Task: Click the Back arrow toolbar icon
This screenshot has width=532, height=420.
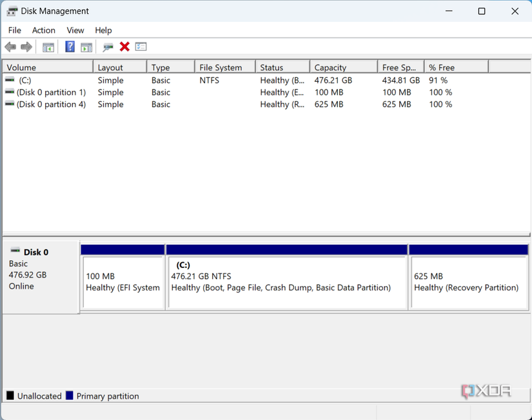Action: coord(10,47)
